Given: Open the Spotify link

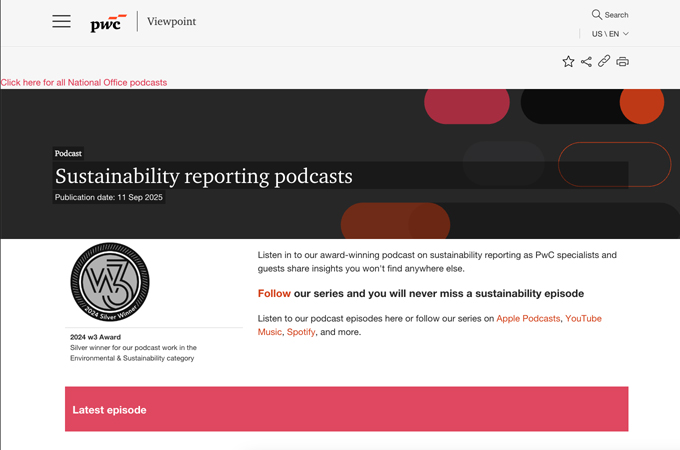Looking at the screenshot, I should [x=301, y=332].
